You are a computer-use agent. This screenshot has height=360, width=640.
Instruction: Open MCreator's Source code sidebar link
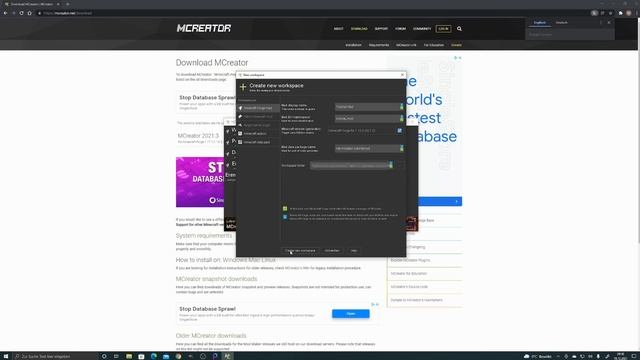tap(409, 287)
